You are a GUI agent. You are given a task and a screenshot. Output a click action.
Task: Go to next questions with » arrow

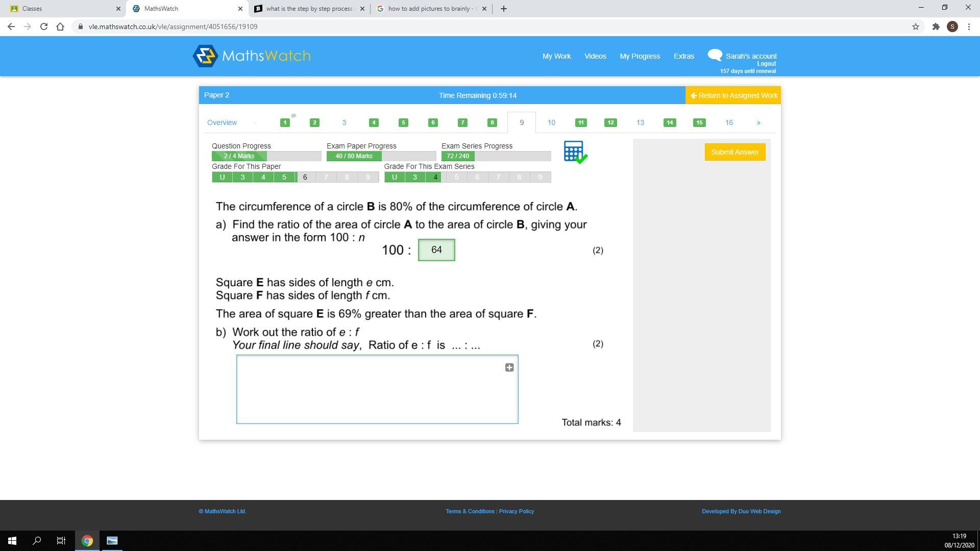[758, 122]
